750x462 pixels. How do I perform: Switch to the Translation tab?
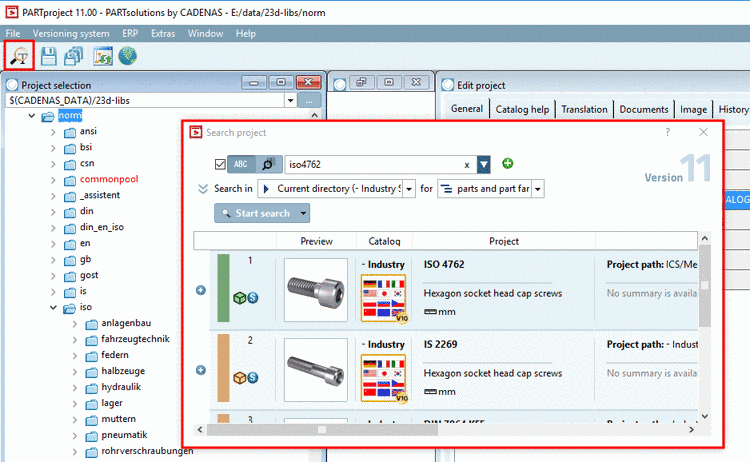coord(584,109)
